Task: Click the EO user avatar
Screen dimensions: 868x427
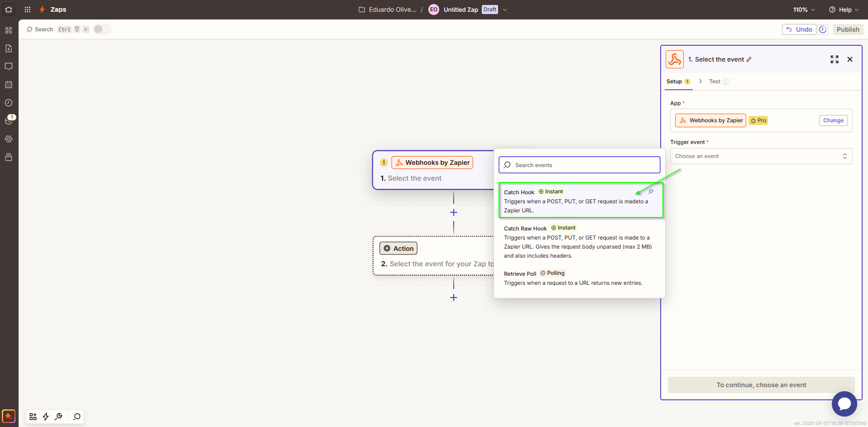Action: (x=434, y=10)
